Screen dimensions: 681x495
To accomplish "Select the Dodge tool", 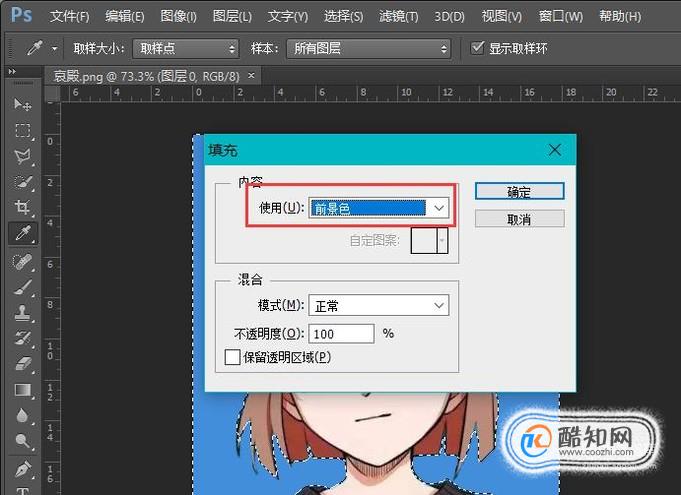I will 23,441.
